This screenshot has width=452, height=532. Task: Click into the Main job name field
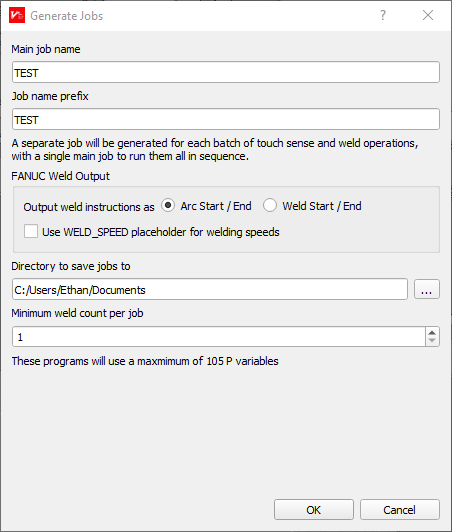click(226, 72)
